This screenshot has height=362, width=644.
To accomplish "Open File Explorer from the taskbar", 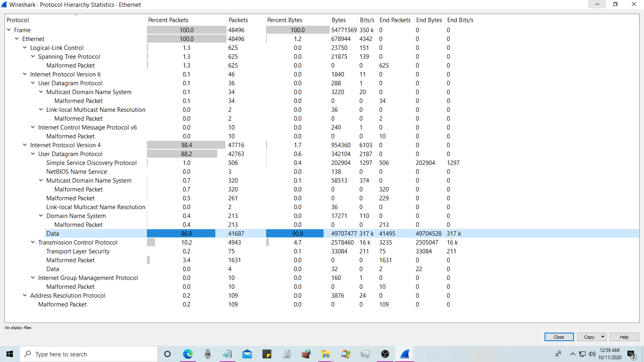I will (x=326, y=354).
